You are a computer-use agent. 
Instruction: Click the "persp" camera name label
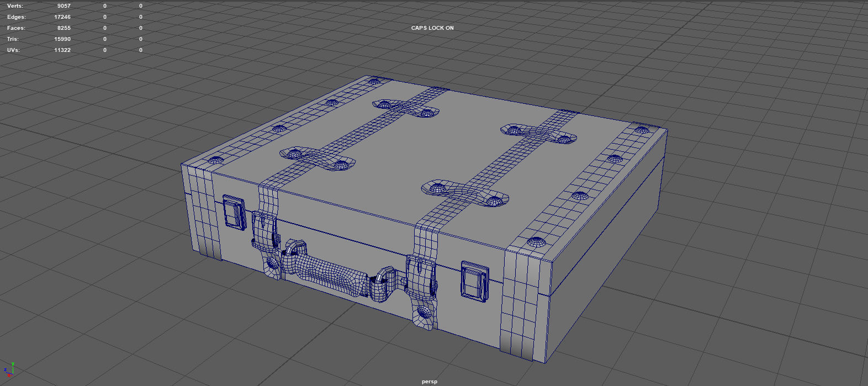click(430, 382)
